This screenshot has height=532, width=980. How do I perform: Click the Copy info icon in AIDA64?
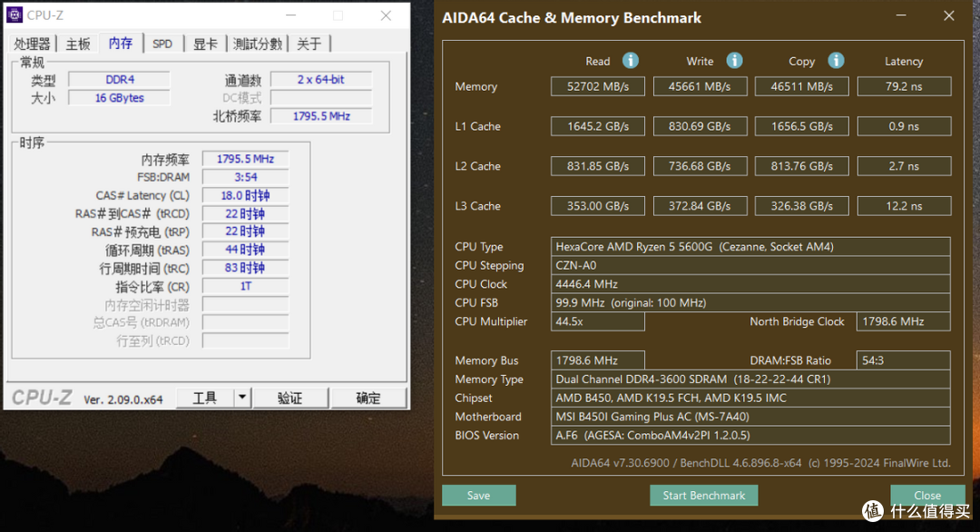point(837,61)
